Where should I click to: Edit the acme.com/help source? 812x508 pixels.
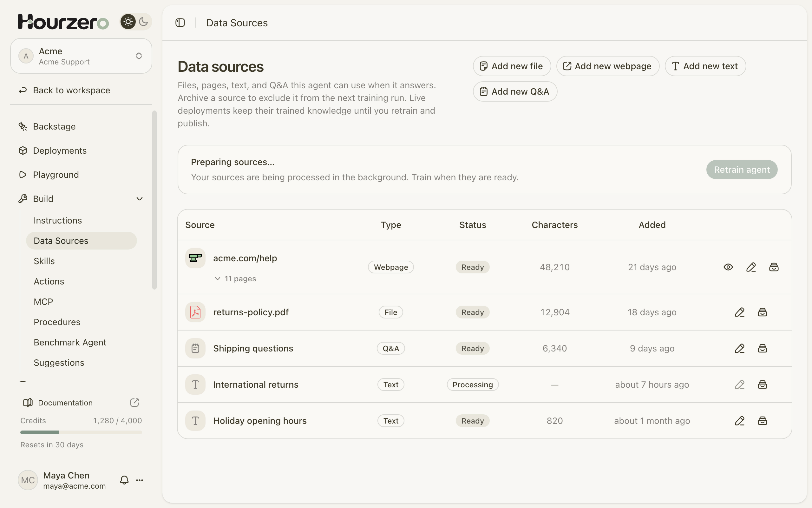751,267
